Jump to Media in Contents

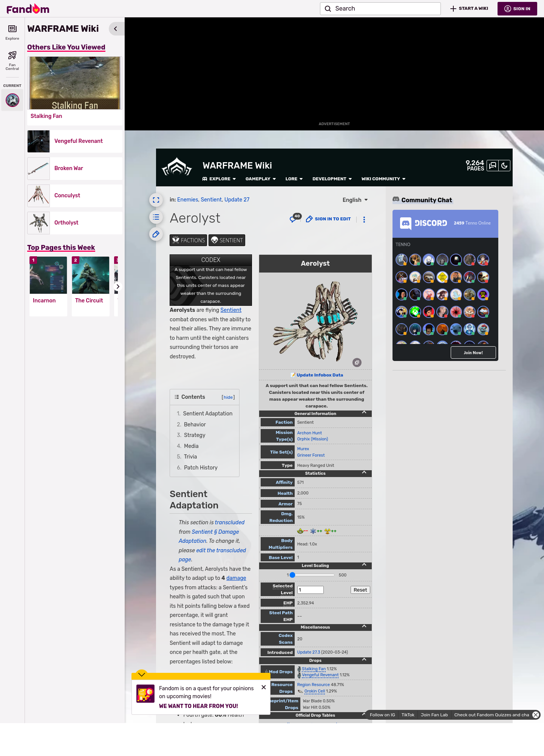click(191, 446)
